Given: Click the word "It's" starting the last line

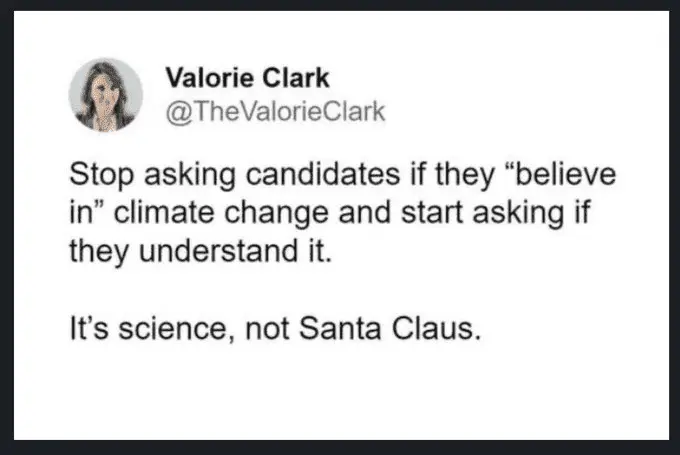Looking at the screenshot, I should click(x=88, y=326).
